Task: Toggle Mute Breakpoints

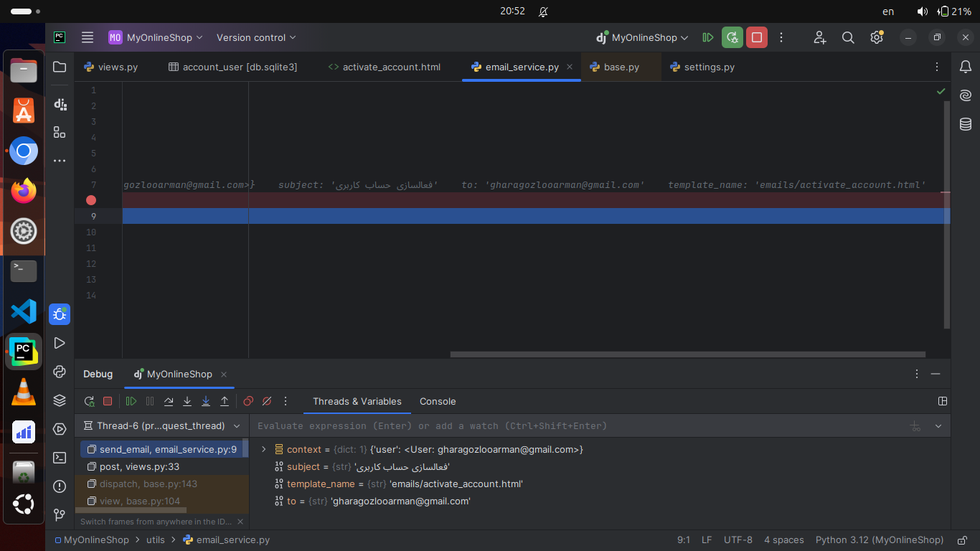Action: (267, 401)
